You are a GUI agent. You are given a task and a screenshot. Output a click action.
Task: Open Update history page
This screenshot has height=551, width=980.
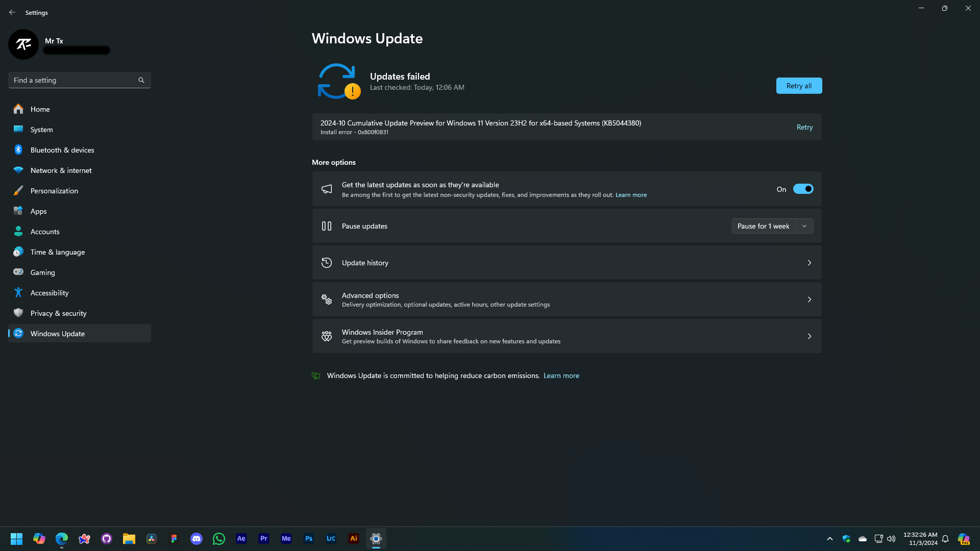(x=567, y=263)
